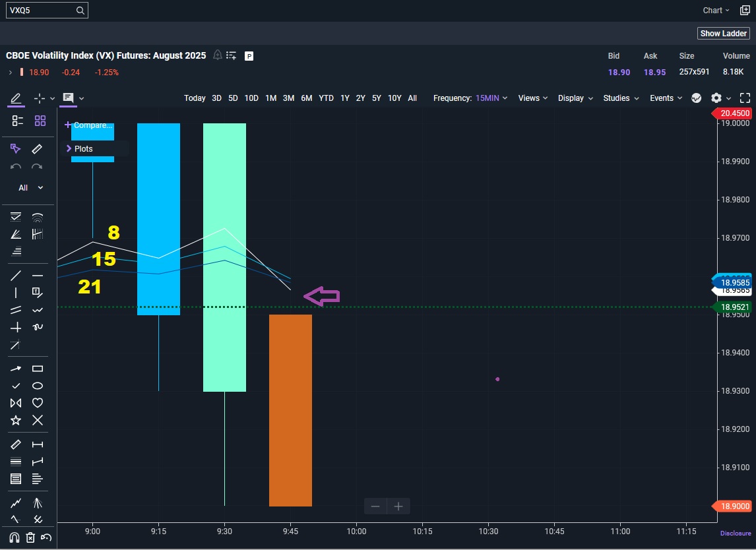Select the horizontal line tool
756x550 pixels.
pos(37,276)
